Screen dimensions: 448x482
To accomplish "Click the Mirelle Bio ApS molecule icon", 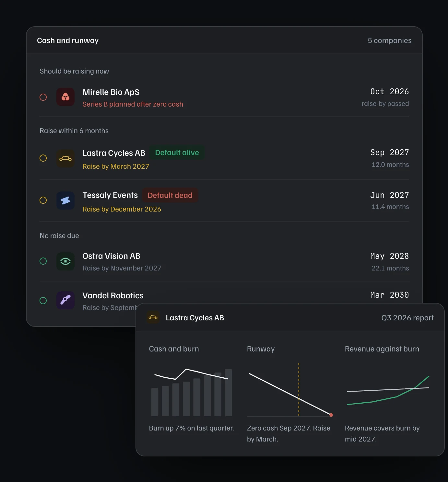I will click(65, 97).
